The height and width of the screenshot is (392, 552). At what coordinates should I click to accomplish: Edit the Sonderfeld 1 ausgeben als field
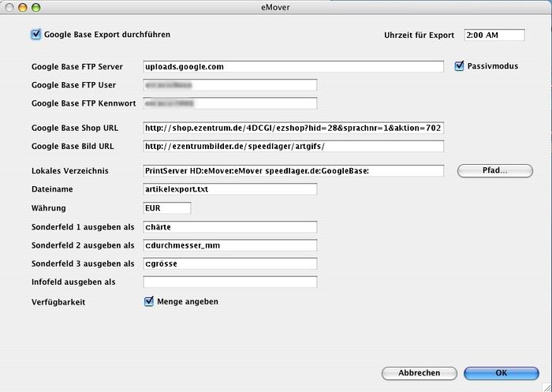coord(229,227)
